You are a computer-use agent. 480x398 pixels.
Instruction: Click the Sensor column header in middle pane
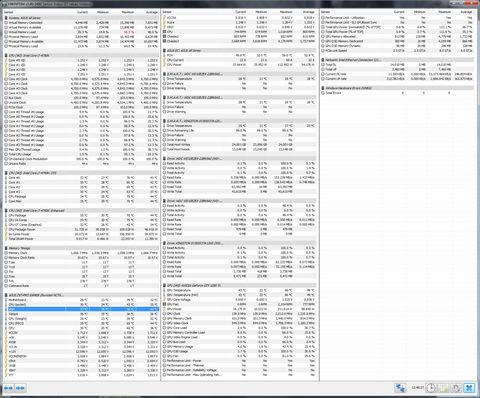167,12
